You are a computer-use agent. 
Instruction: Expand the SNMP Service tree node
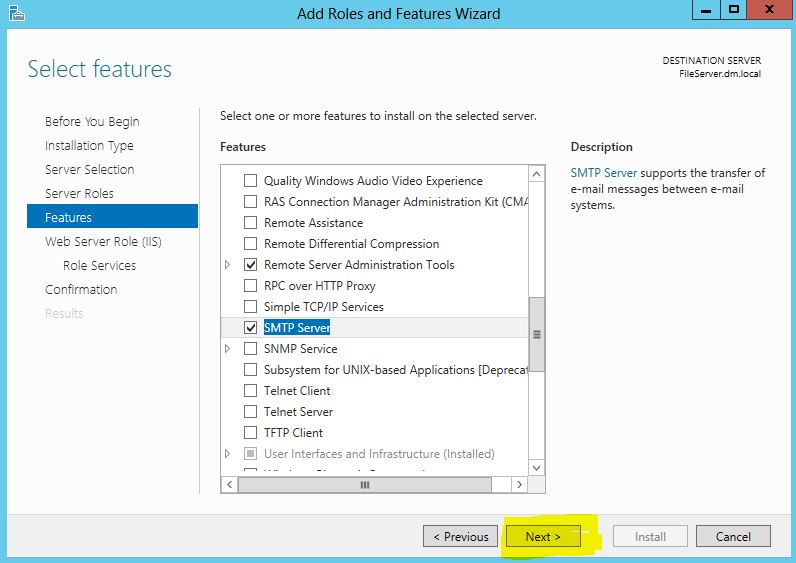(228, 349)
